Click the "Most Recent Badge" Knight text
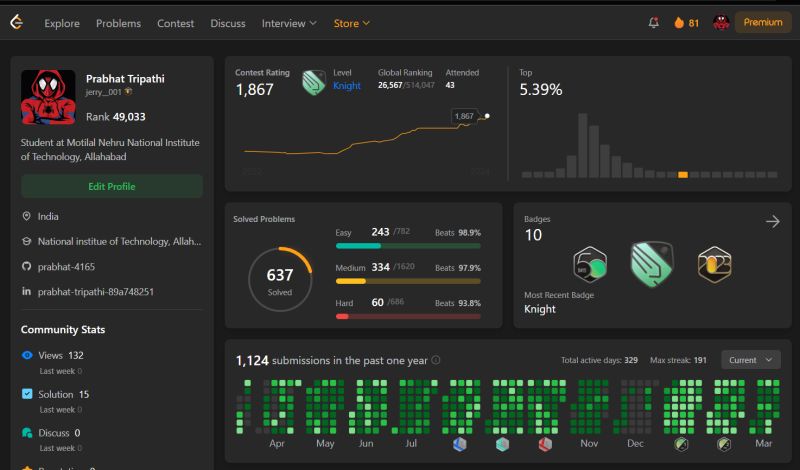Viewport: 800px width, 470px height. pyautogui.click(x=540, y=309)
